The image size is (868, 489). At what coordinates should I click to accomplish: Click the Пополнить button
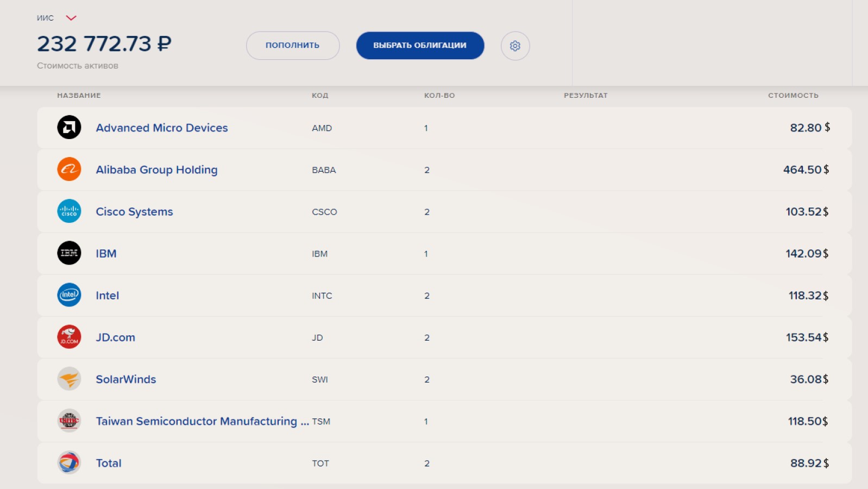[x=293, y=46]
